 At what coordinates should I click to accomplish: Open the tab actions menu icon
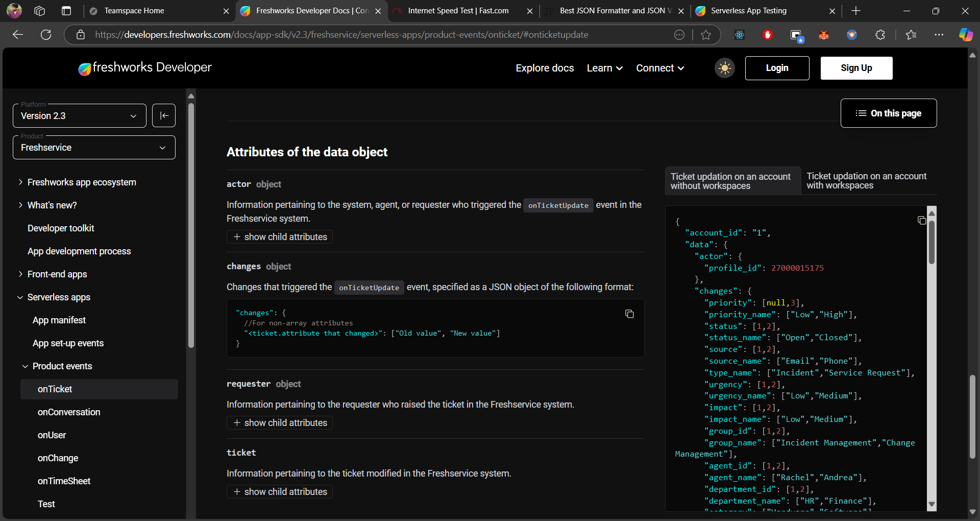coord(66,11)
